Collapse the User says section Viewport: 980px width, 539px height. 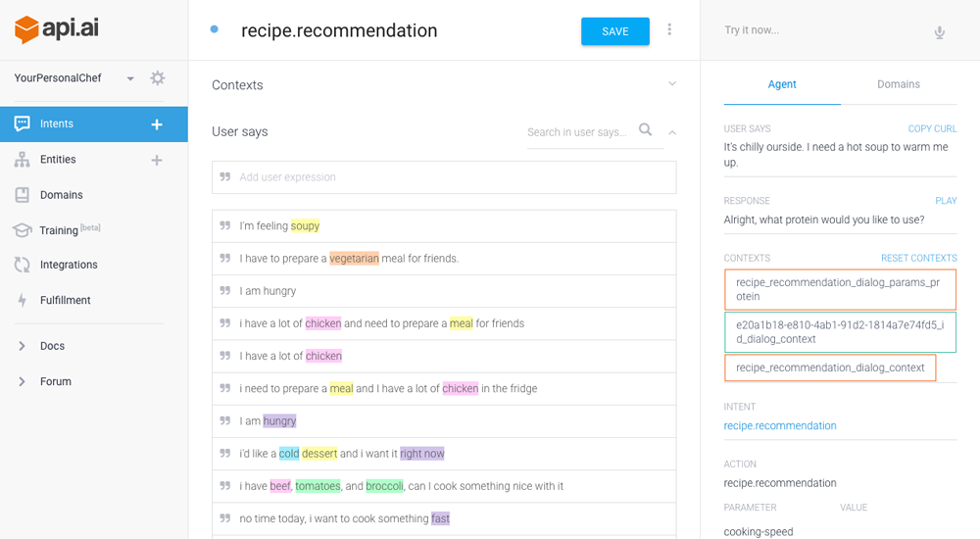672,132
